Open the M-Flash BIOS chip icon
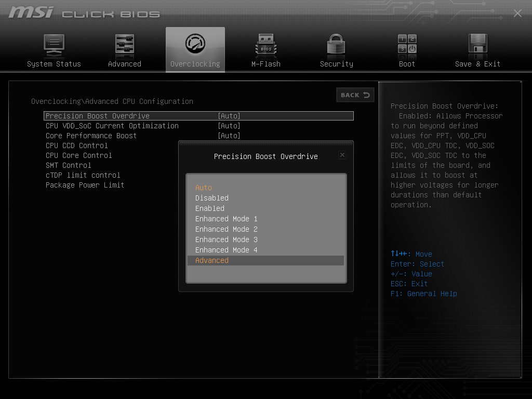This screenshot has height=399, width=532. point(266,45)
